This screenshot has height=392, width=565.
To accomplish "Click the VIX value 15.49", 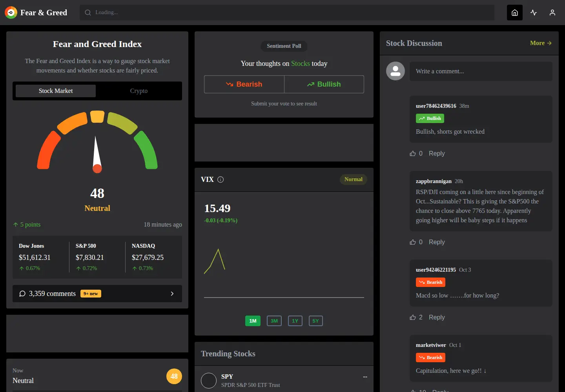I will 217,209.
